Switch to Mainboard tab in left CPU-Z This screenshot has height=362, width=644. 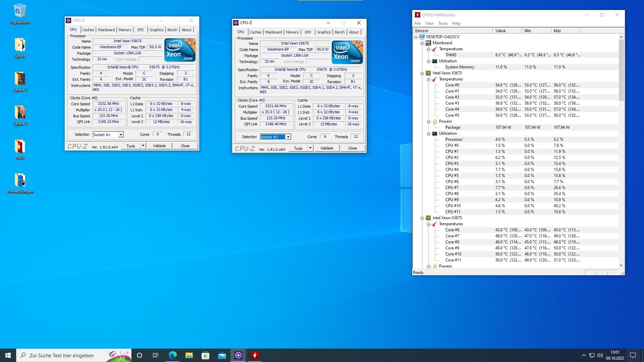106,30
